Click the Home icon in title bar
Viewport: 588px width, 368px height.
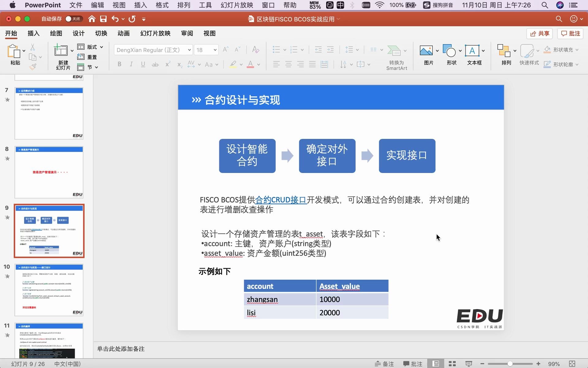(92, 19)
